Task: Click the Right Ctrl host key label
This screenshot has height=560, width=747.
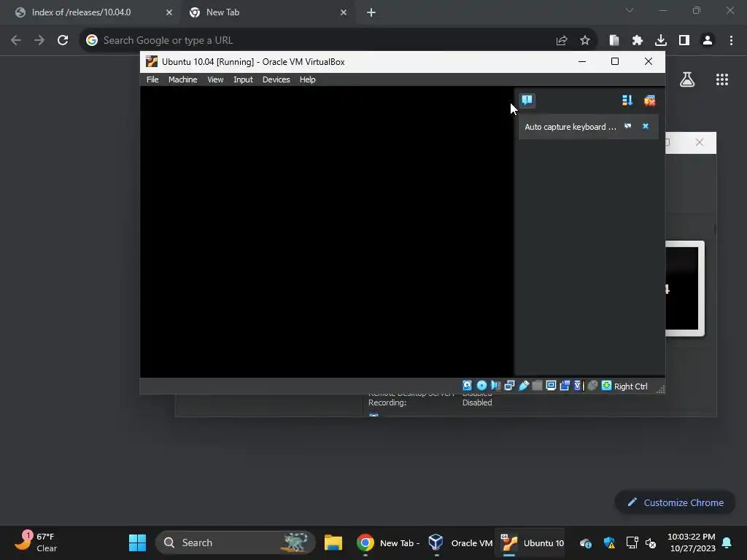Action: pos(631,386)
